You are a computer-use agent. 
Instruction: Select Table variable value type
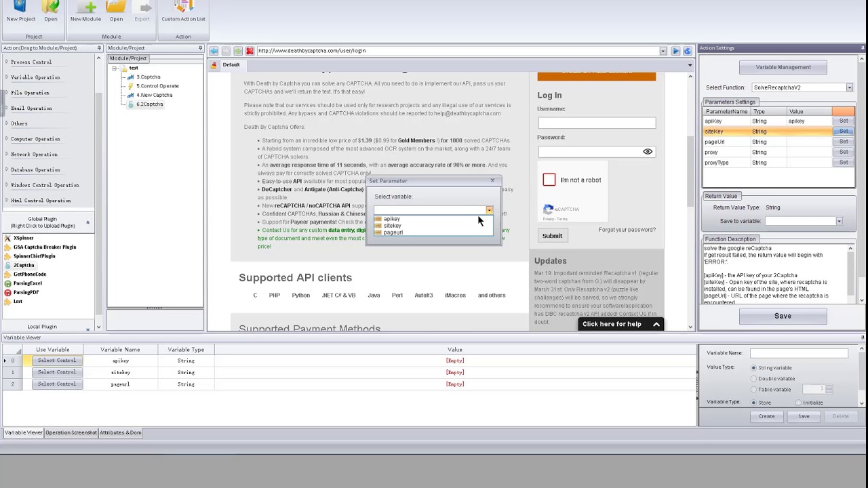[x=753, y=390]
